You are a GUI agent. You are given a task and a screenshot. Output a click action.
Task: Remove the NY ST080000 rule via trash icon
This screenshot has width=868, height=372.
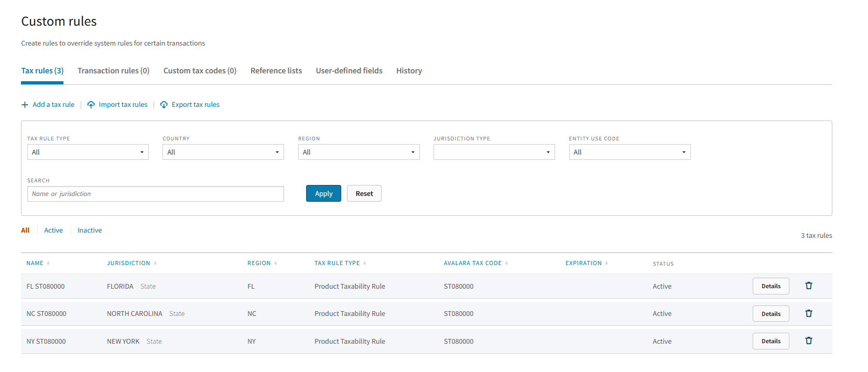point(808,341)
